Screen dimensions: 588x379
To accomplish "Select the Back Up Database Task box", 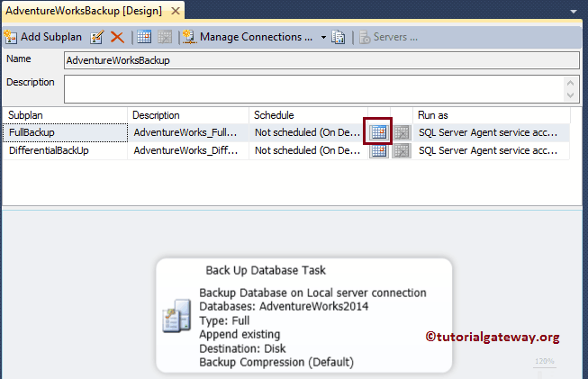I will pyautogui.click(x=304, y=315).
